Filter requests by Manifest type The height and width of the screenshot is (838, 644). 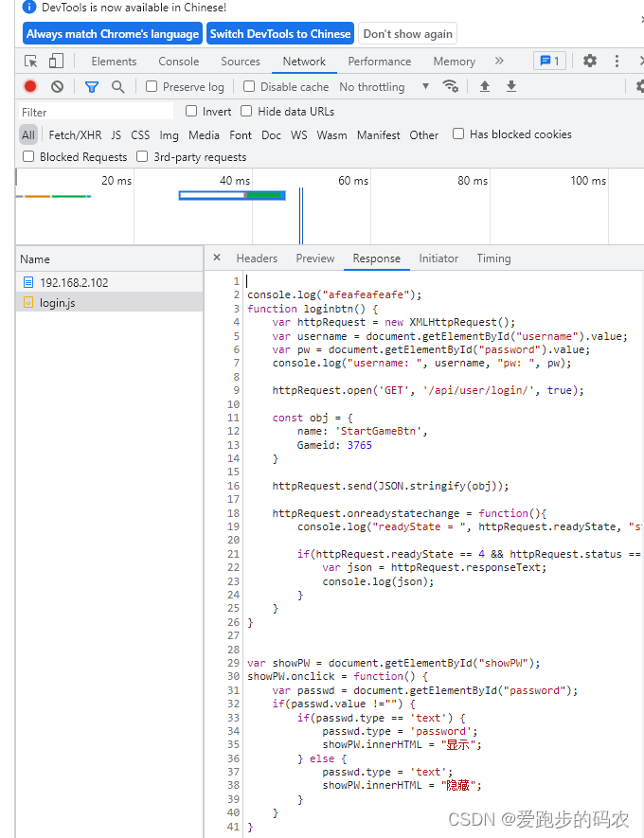(379, 135)
